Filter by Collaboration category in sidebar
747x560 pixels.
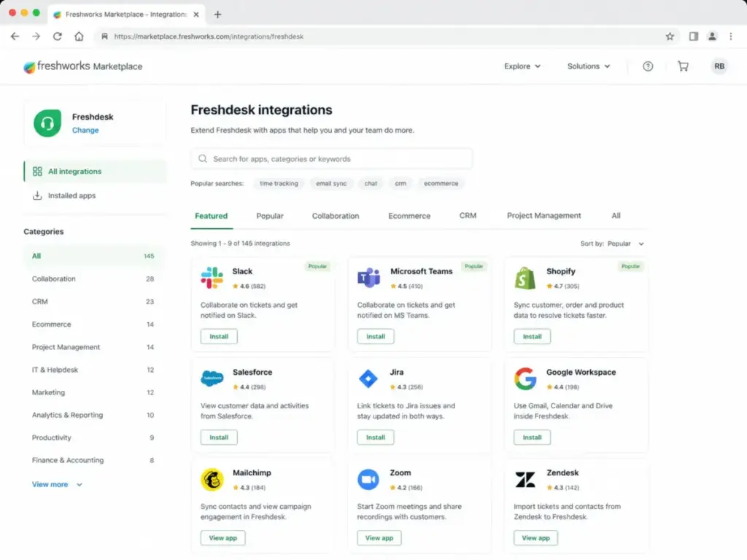[94, 279]
